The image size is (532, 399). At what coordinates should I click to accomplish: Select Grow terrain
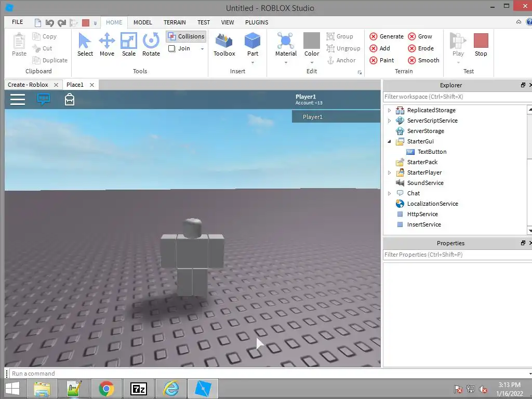point(420,36)
